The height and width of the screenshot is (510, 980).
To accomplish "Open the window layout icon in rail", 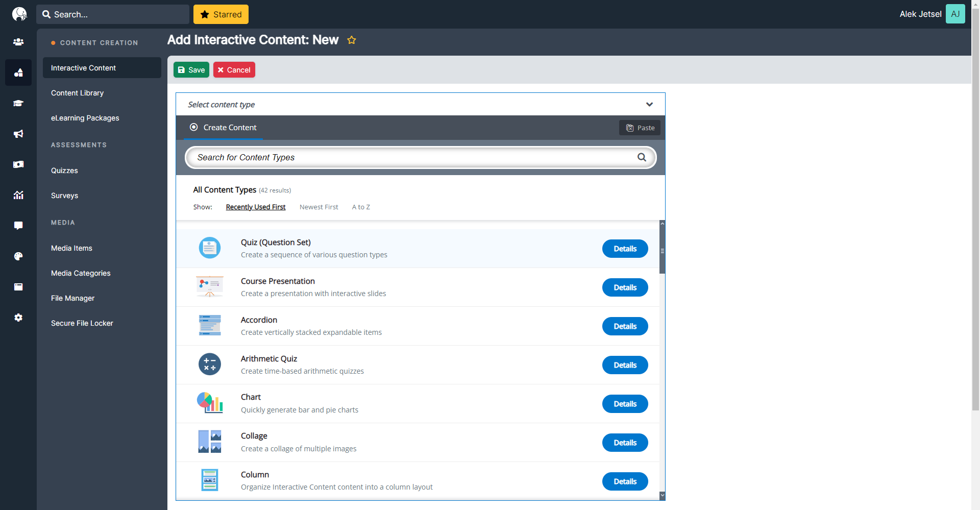I will tap(18, 287).
